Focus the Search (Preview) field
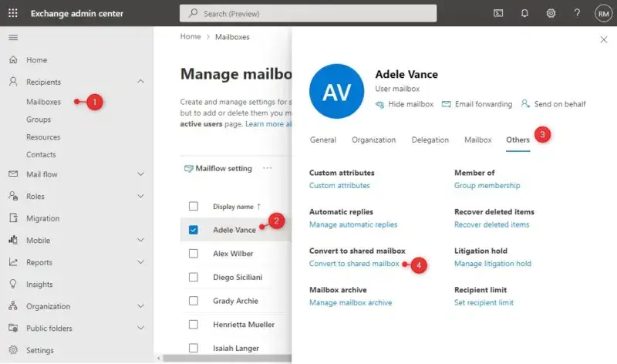Viewport: 617px width, 364px height. pyautogui.click(x=308, y=13)
